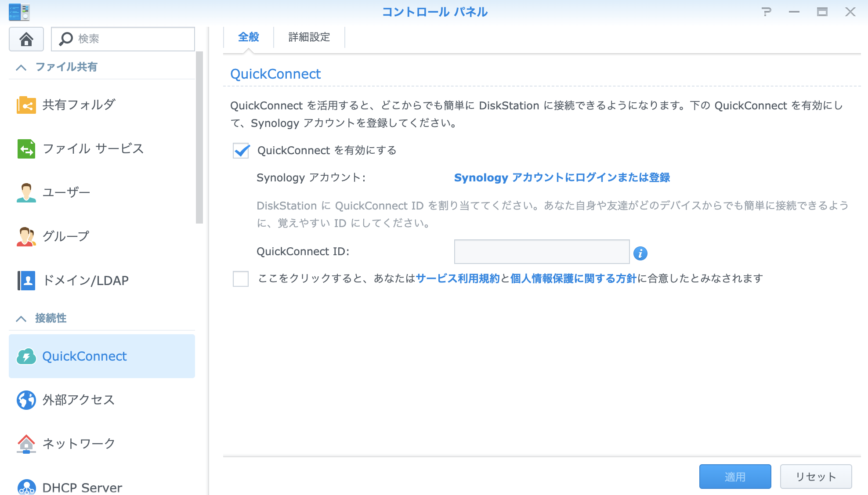Open 外部アクセス settings

[x=102, y=400]
